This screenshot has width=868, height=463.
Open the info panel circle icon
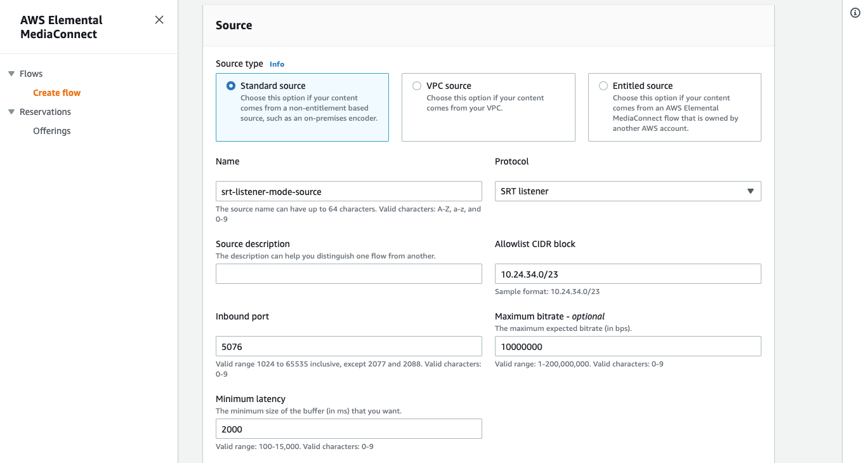pos(855,13)
